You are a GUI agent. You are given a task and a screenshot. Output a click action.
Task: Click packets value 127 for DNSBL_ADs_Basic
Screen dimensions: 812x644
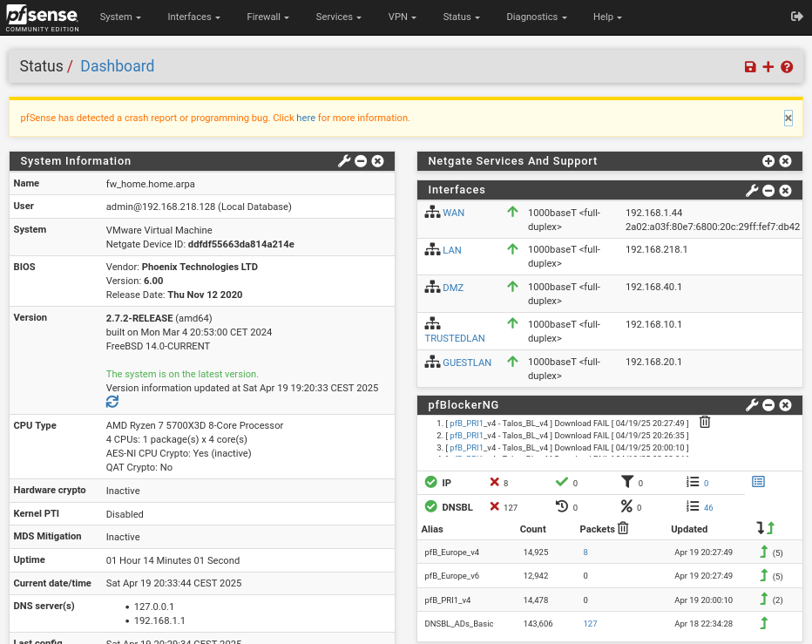pyautogui.click(x=591, y=624)
